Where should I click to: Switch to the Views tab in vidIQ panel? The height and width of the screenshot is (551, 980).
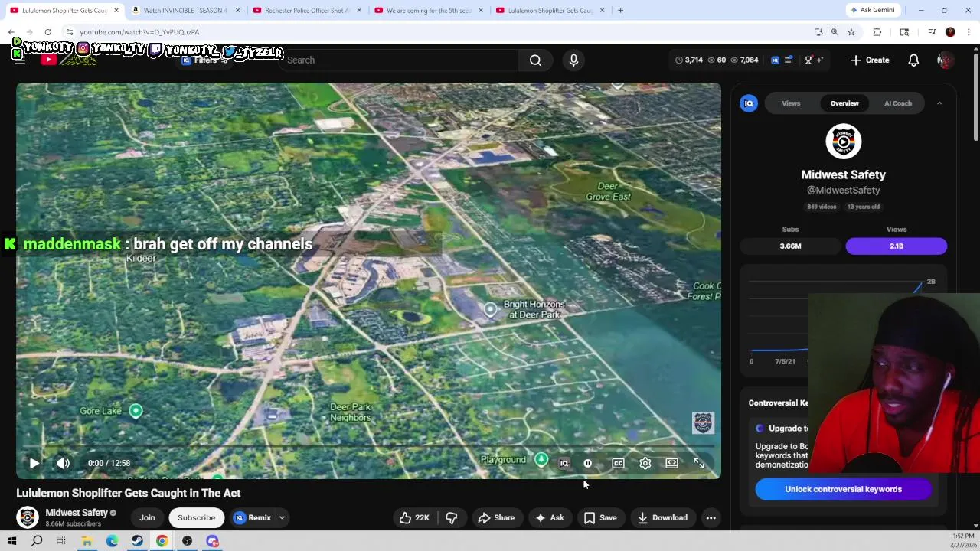click(791, 103)
